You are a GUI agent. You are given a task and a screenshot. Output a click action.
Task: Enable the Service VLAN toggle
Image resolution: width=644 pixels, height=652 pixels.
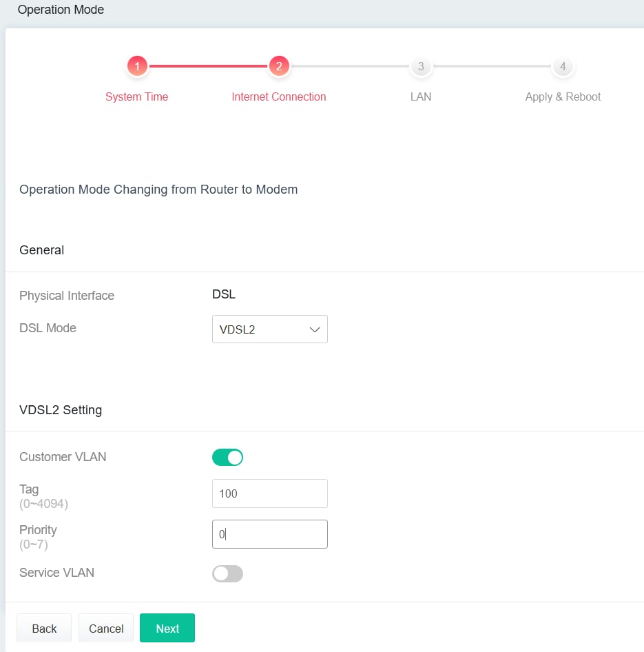point(227,573)
